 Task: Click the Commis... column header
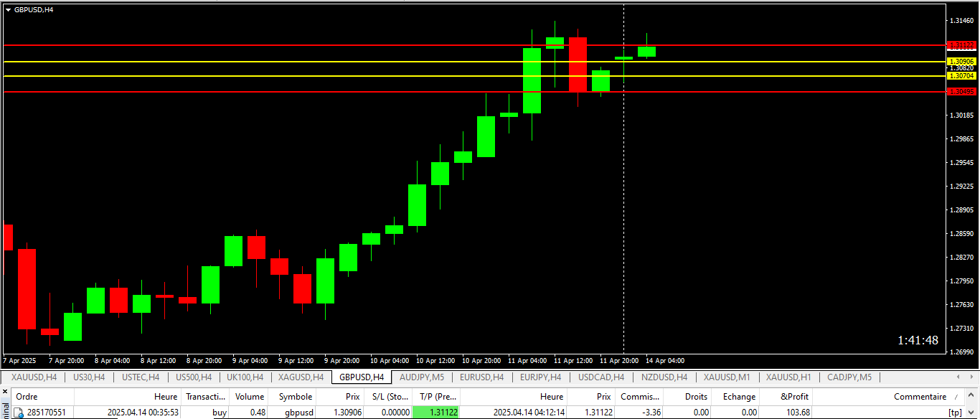639,397
